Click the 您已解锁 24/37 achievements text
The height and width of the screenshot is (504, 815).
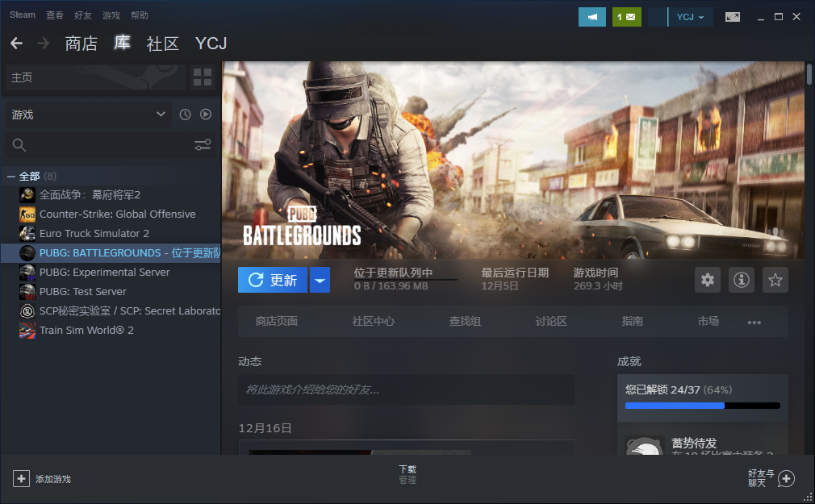(x=662, y=389)
